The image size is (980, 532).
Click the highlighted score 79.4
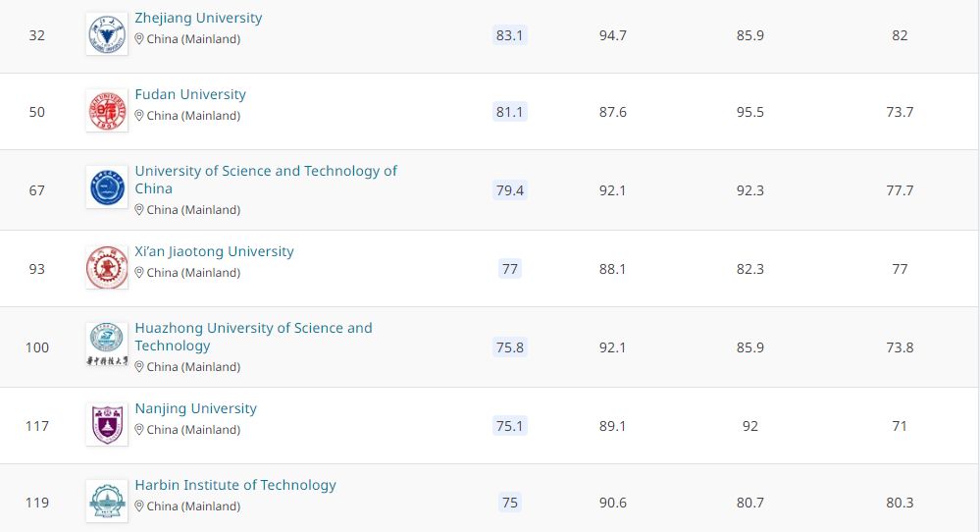[x=509, y=190]
